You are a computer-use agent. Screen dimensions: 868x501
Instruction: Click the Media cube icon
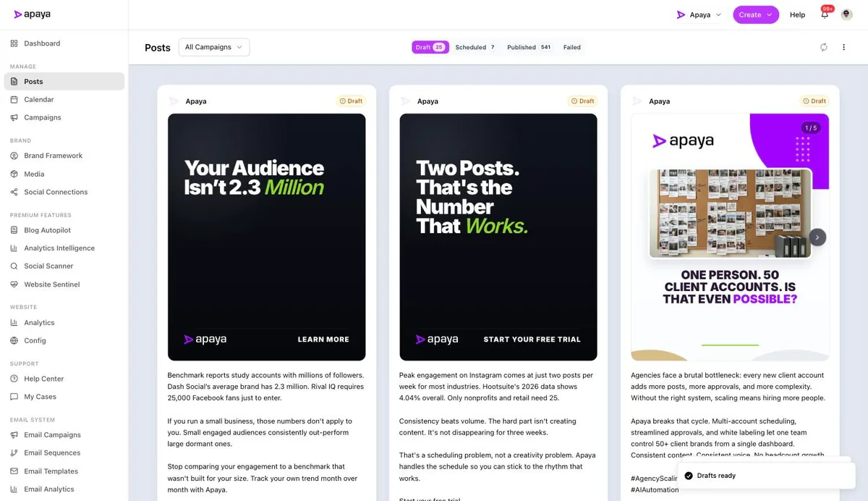(x=14, y=174)
